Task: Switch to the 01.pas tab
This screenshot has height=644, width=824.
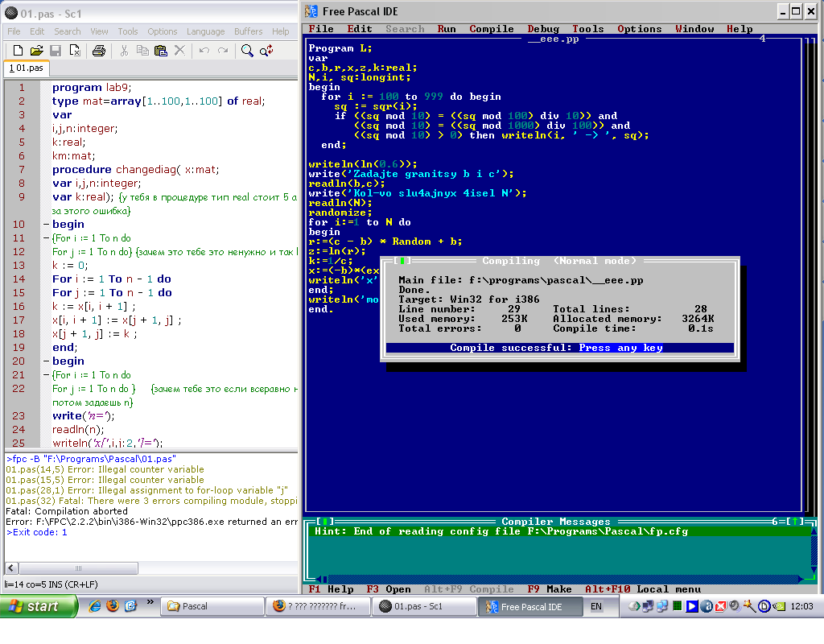Action: (25, 68)
